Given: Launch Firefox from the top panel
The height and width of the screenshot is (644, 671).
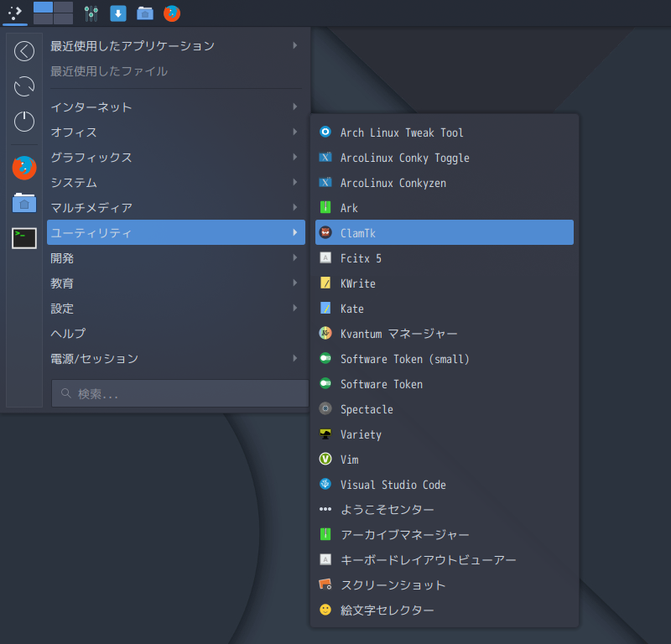Looking at the screenshot, I should pos(172,13).
